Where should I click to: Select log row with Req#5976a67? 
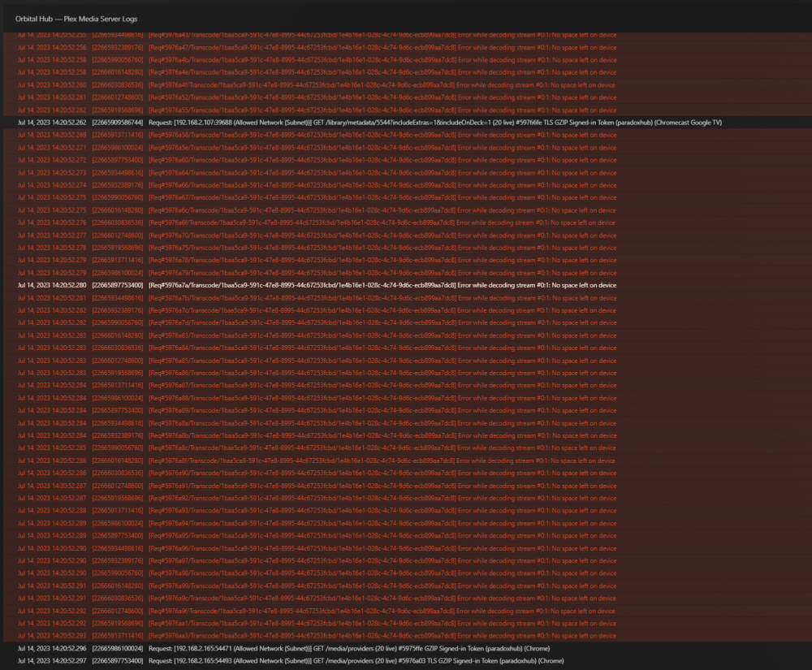(406, 198)
